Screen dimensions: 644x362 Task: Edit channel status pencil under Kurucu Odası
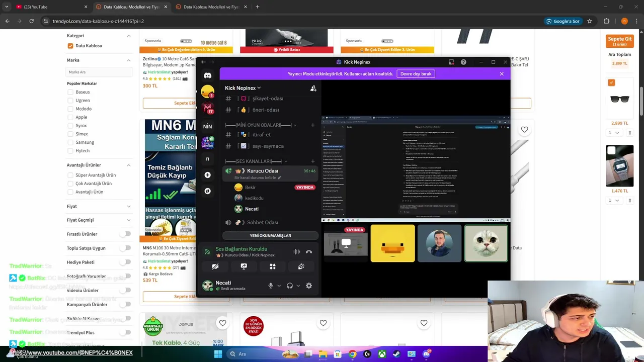(x=279, y=178)
